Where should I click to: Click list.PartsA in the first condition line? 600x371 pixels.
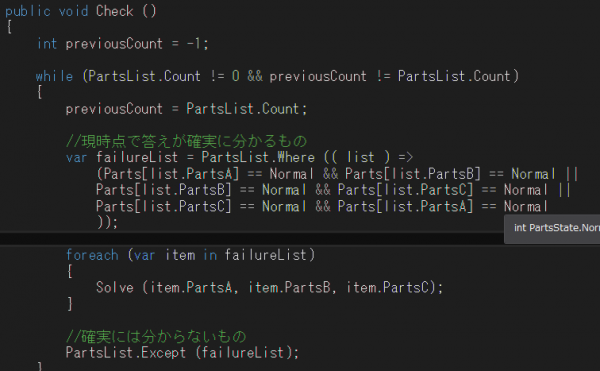tap(190, 174)
